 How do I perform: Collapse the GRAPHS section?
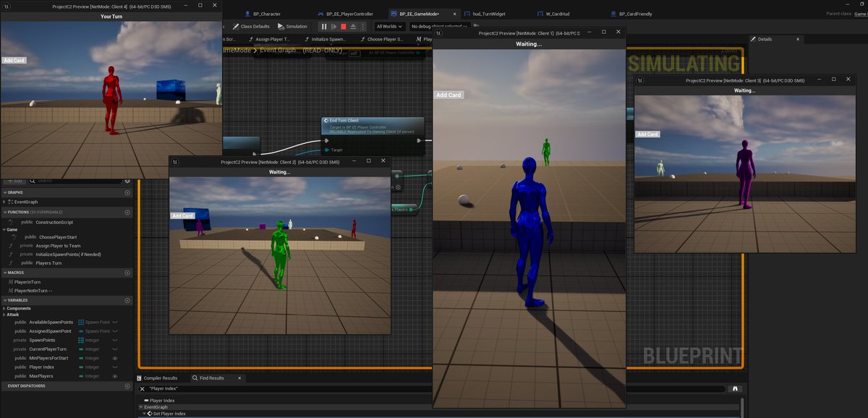pyautogui.click(x=4, y=192)
